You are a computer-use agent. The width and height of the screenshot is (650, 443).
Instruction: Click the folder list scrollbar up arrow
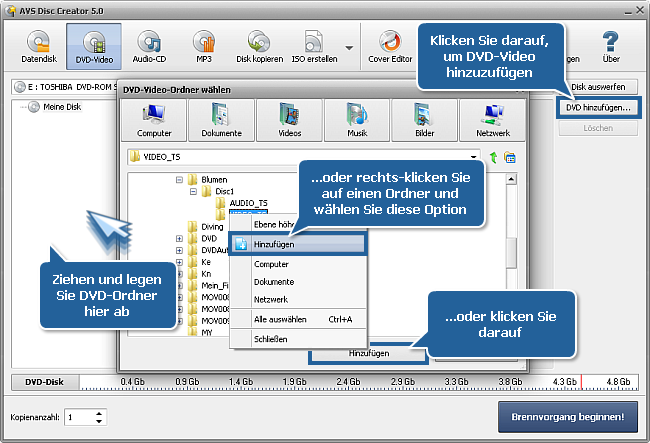511,179
